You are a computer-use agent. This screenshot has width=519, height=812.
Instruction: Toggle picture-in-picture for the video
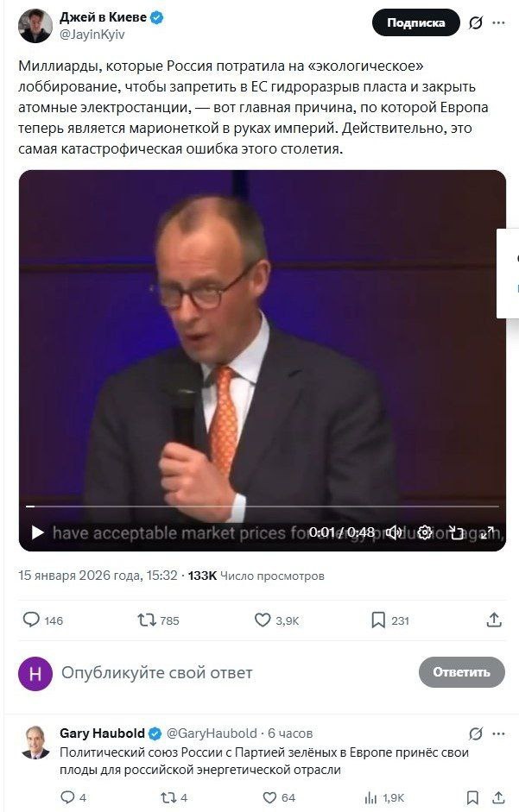click(456, 532)
